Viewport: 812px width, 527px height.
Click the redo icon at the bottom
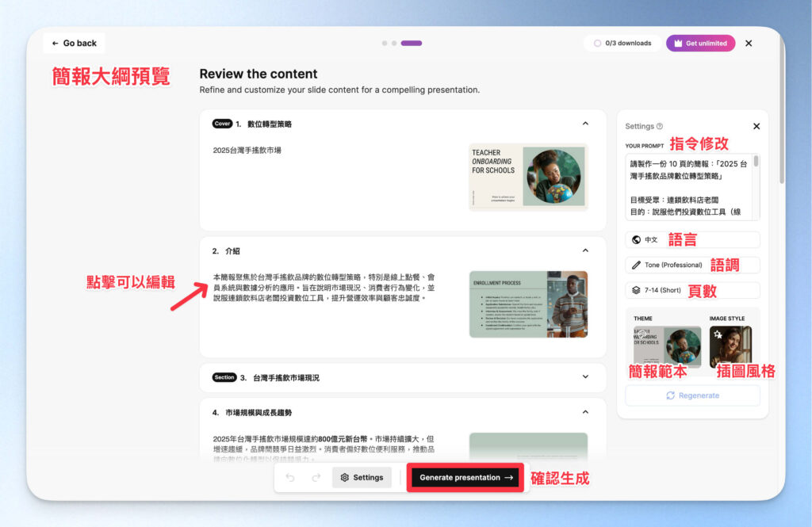pyautogui.click(x=315, y=477)
